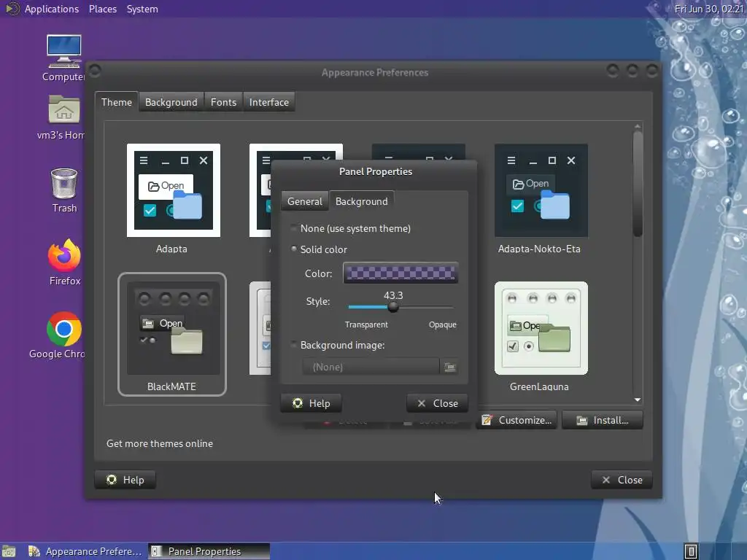Open the panel color picker swatch
The height and width of the screenshot is (560, 747).
click(x=400, y=273)
